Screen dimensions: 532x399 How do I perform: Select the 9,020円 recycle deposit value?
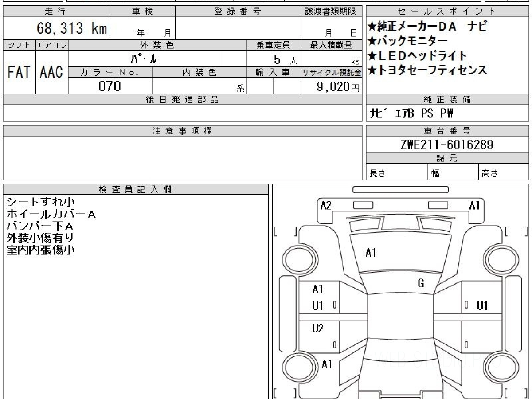tap(338, 87)
